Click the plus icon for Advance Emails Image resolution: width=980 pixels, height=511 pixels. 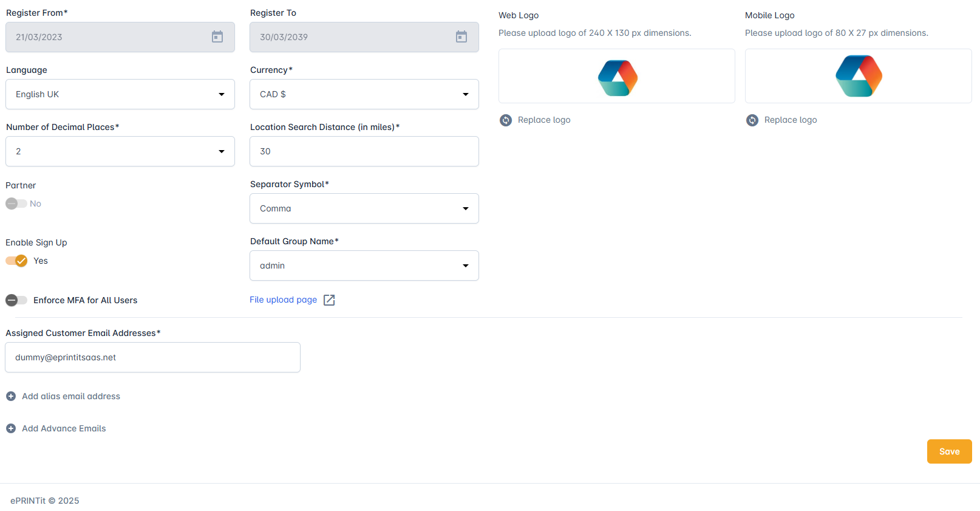(x=11, y=428)
